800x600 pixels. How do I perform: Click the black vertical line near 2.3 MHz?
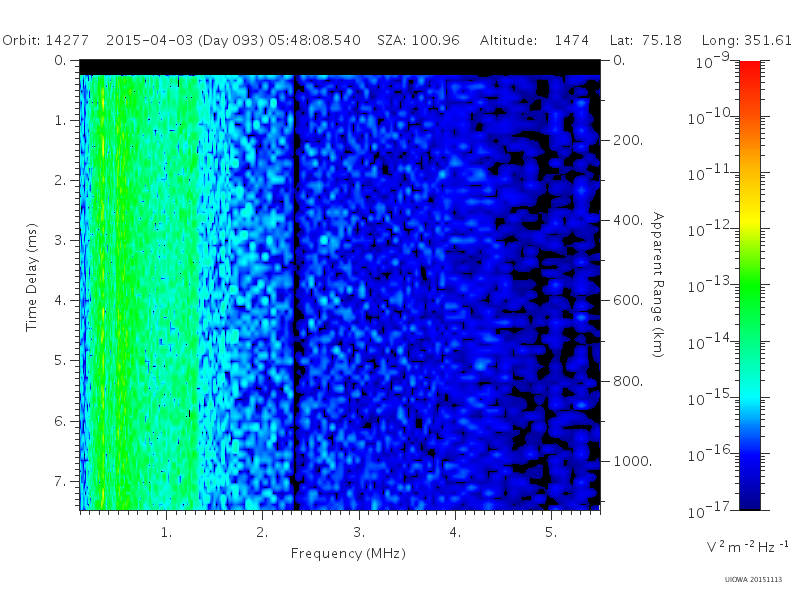pyautogui.click(x=295, y=292)
